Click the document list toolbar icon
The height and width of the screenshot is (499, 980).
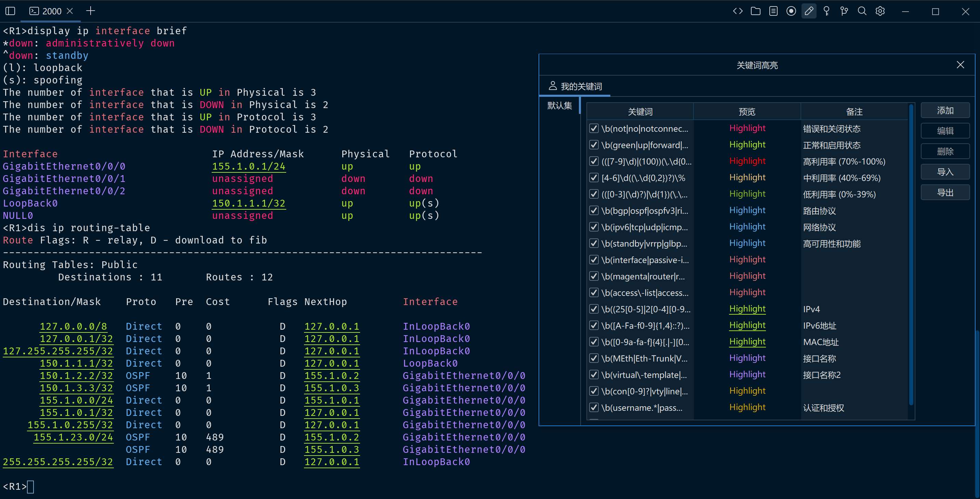click(773, 11)
